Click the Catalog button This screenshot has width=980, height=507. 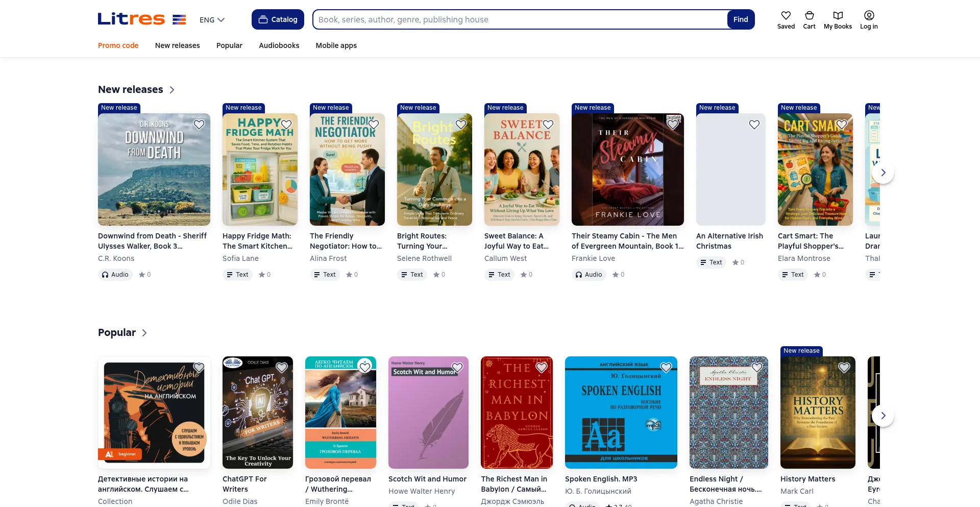click(278, 19)
